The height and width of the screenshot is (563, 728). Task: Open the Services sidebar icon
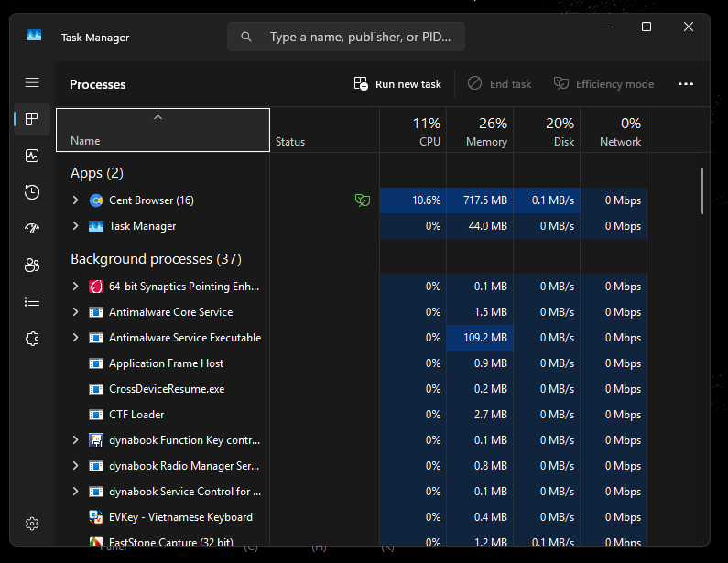click(x=32, y=339)
